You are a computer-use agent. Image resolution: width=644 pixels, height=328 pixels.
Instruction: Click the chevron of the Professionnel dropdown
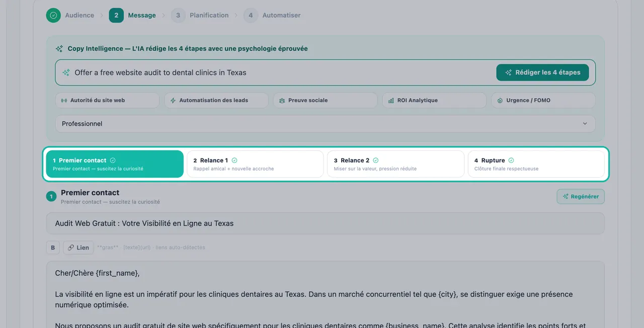[x=585, y=124]
